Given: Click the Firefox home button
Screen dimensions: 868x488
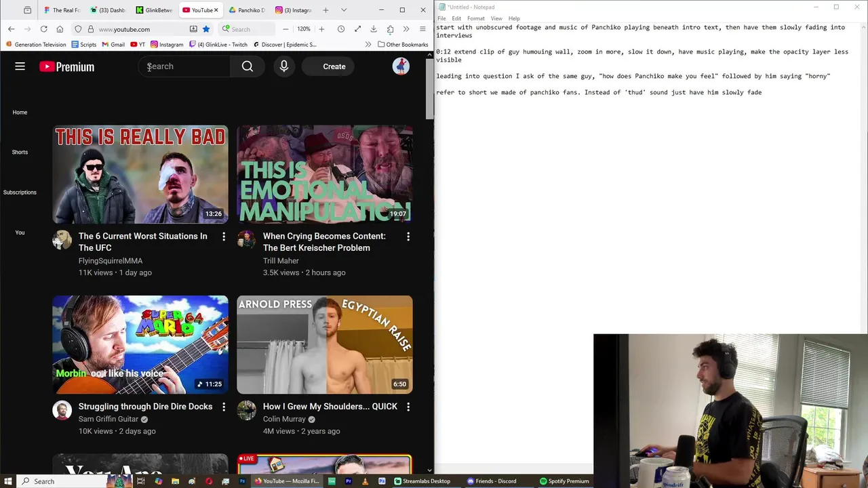Looking at the screenshot, I should pyautogui.click(x=60, y=29).
